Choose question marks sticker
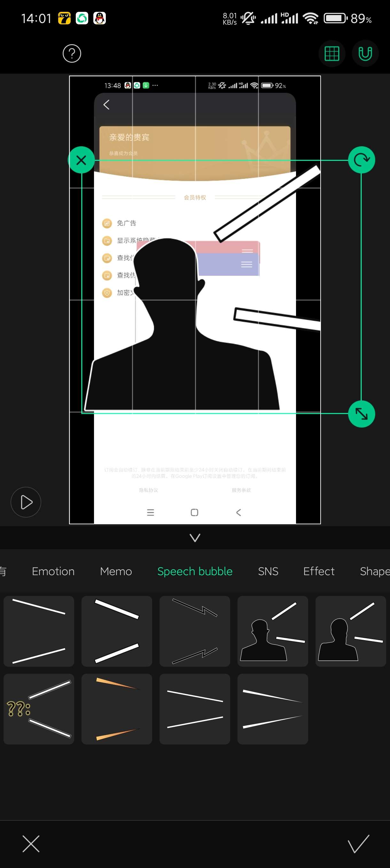Screen dimensions: 390x868 pyautogui.click(x=39, y=709)
